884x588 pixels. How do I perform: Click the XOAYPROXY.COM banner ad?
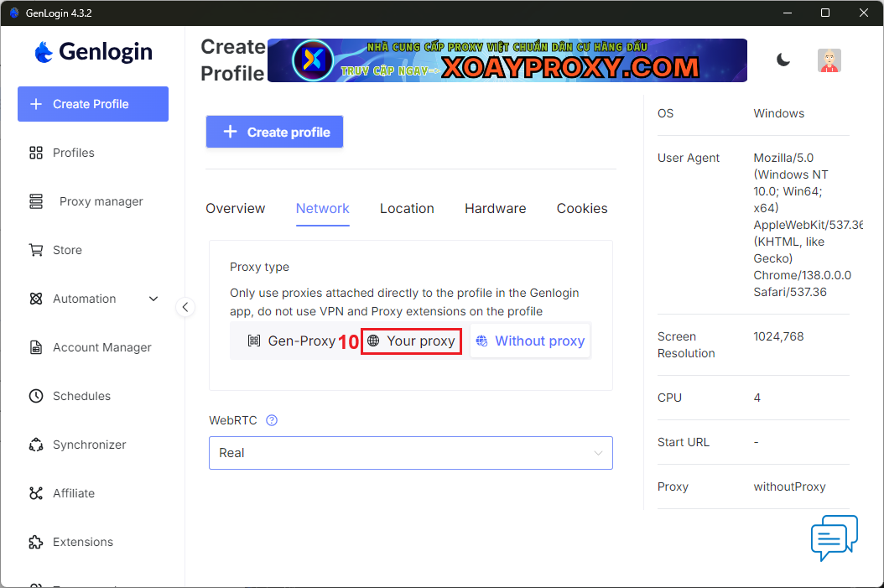[507, 60]
